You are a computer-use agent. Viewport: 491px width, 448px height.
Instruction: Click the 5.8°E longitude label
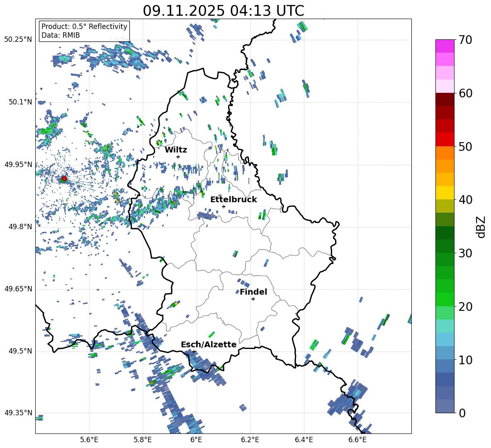click(x=143, y=440)
